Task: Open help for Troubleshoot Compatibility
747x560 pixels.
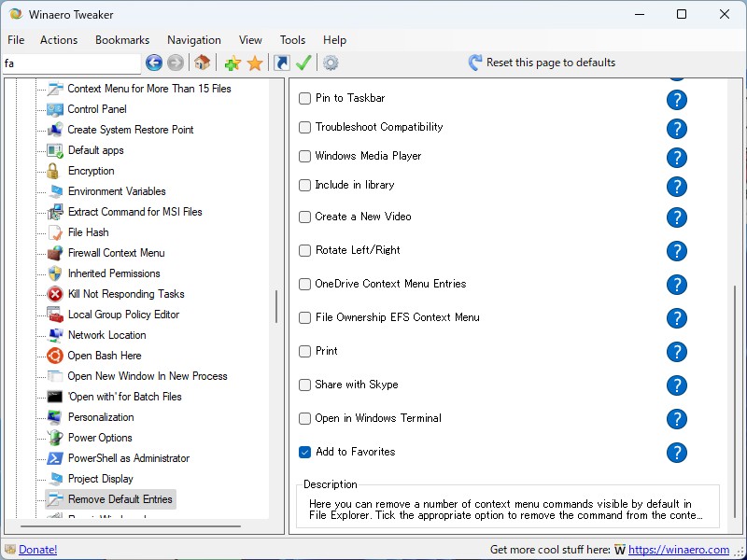Action: pos(676,129)
